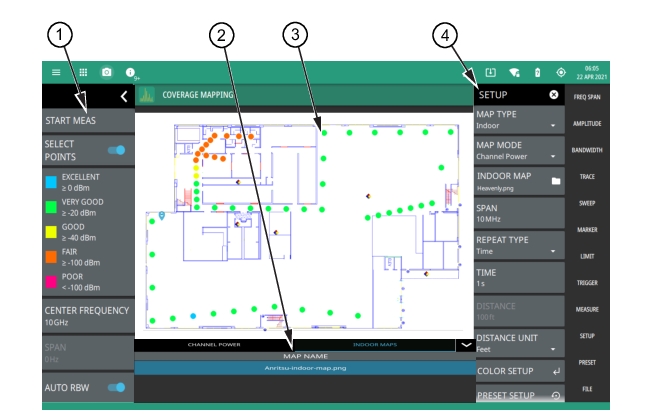The image size is (654, 414).
Task: Toggle the SELECT POINTS switch
Action: point(118,150)
